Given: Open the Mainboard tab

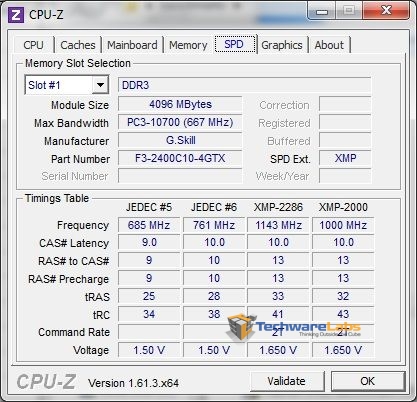Looking at the screenshot, I should click(x=132, y=45).
